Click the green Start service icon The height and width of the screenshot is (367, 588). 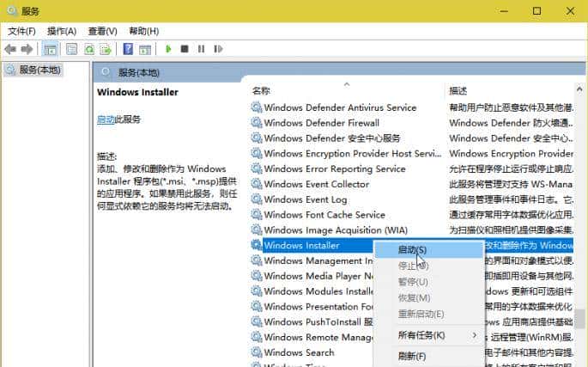[x=168, y=48]
